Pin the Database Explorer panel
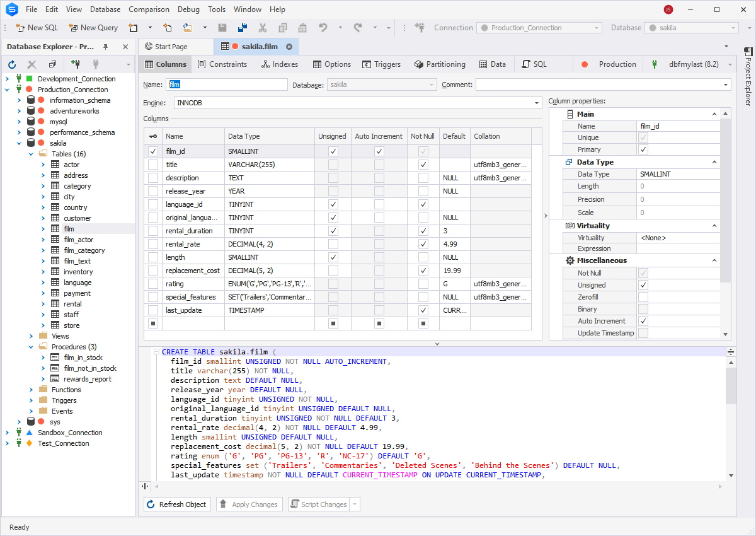This screenshot has height=536, width=756. [106, 46]
